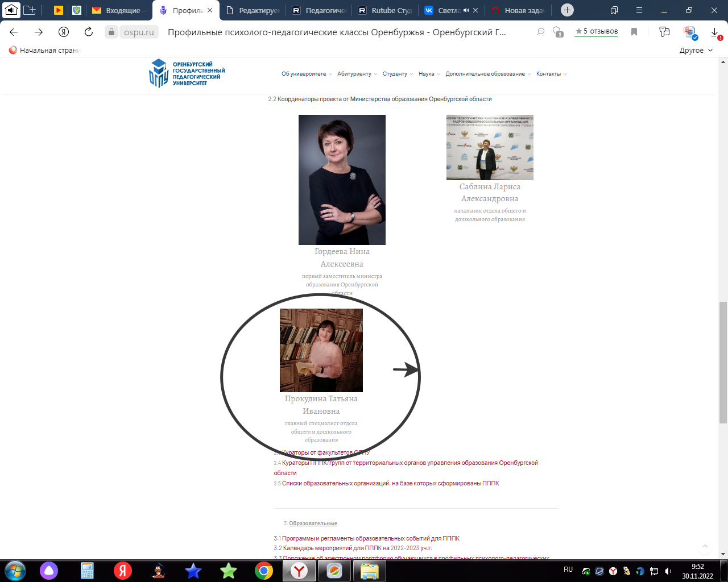Expand the Контакты menu
The width and height of the screenshot is (728, 582).
point(552,74)
